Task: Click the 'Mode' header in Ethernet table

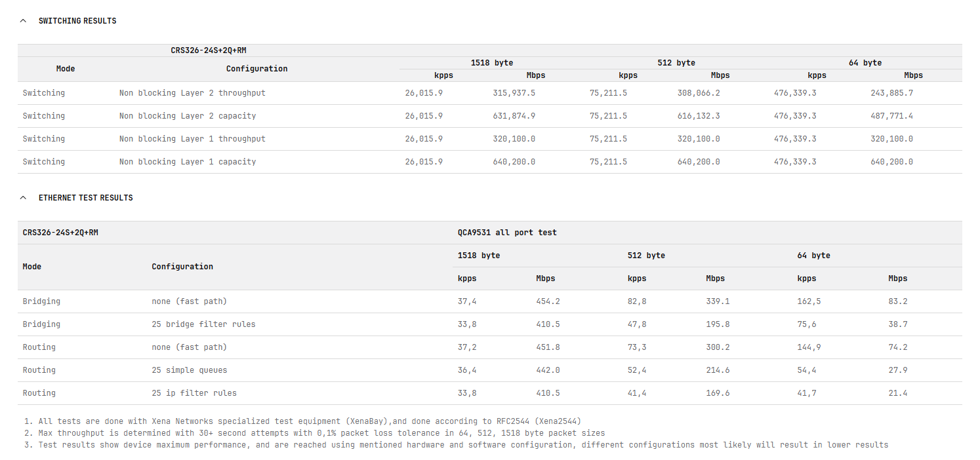Action: (x=32, y=267)
